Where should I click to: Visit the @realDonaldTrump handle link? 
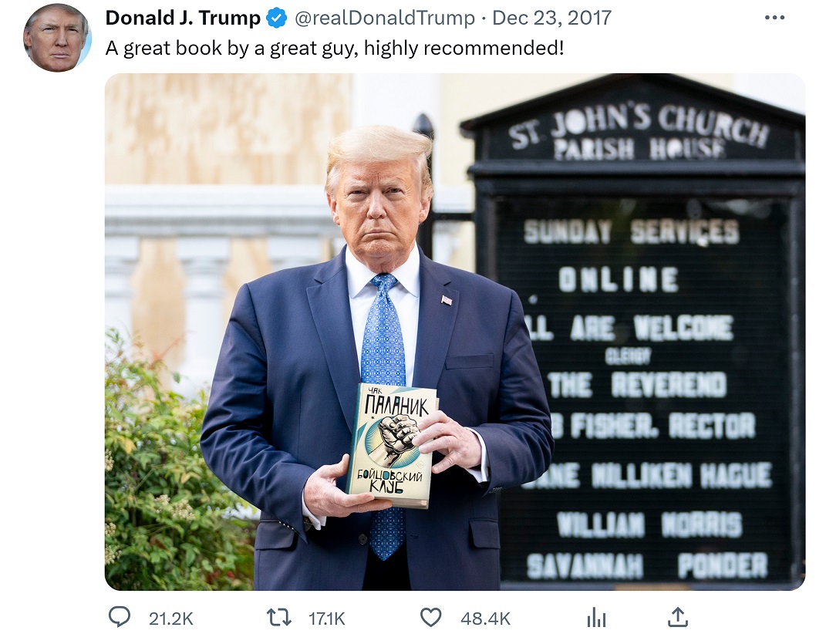385,19
